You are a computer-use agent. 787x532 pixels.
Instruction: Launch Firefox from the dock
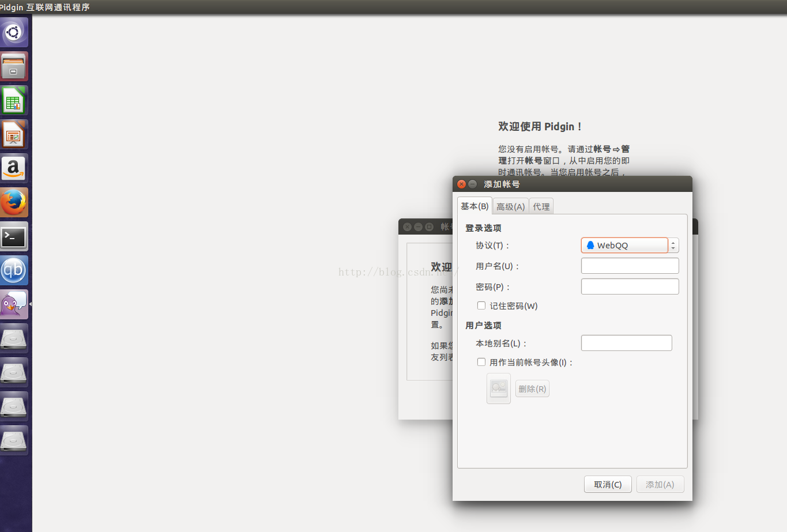pyautogui.click(x=14, y=202)
